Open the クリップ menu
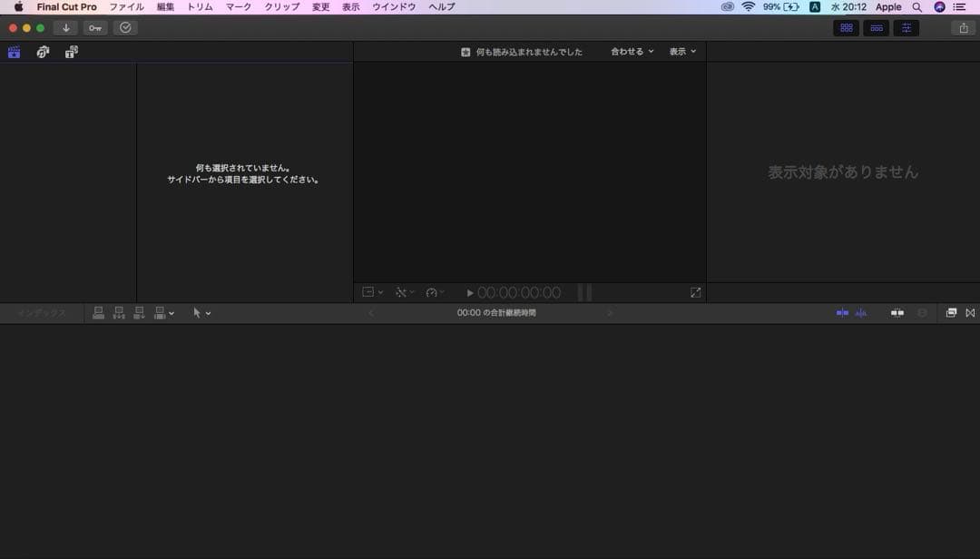 281,6
